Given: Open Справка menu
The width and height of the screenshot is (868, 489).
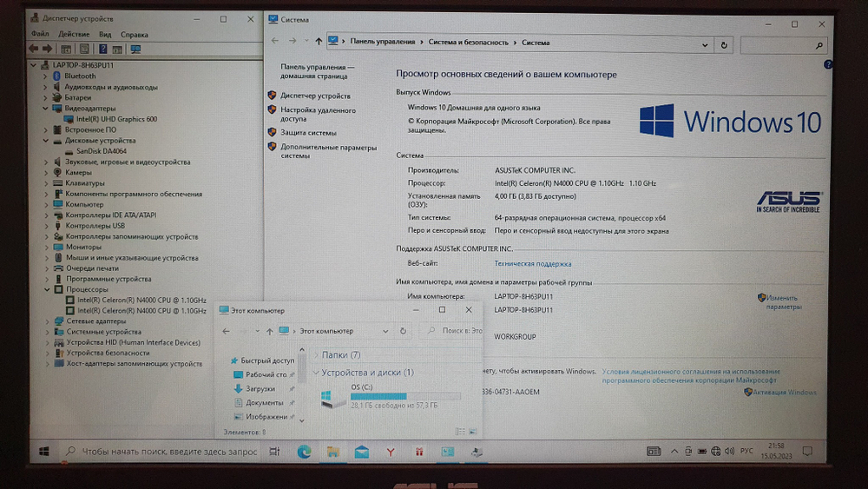Looking at the screenshot, I should coord(134,35).
